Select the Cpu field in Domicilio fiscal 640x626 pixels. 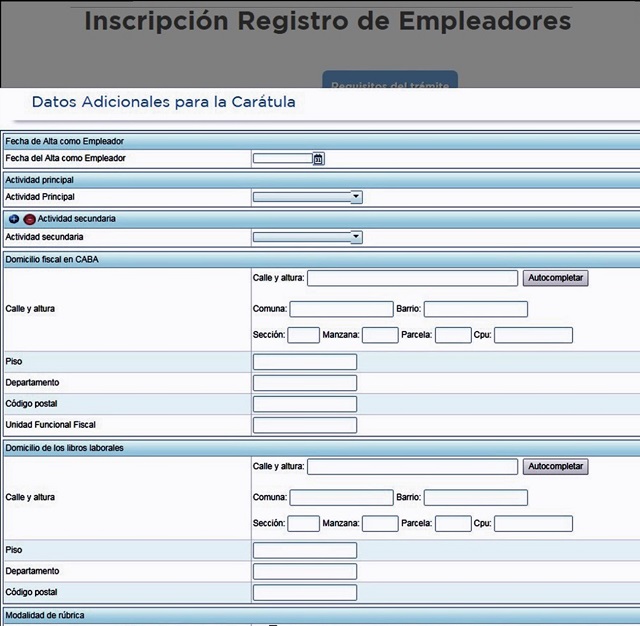click(533, 335)
